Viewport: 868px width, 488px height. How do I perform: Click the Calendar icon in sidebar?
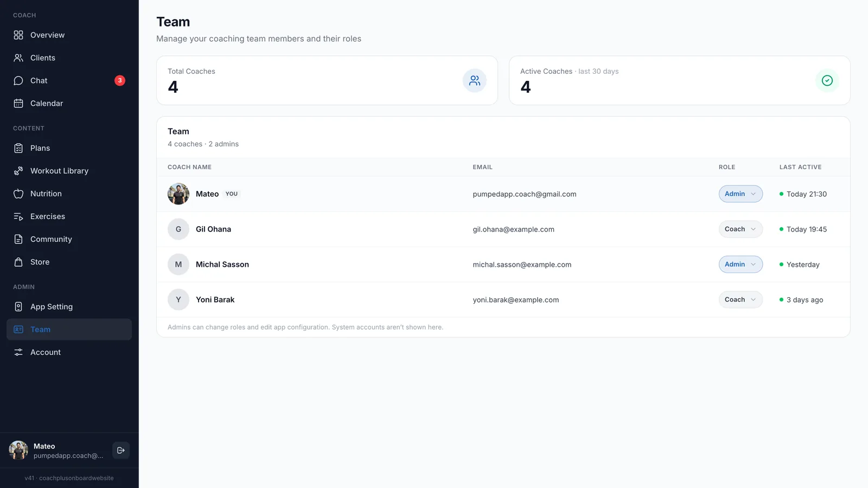coord(18,103)
